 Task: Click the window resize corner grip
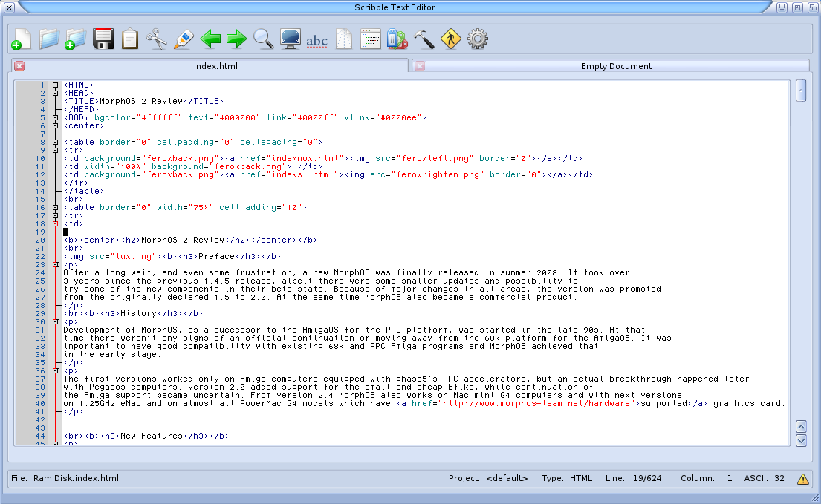(815, 498)
